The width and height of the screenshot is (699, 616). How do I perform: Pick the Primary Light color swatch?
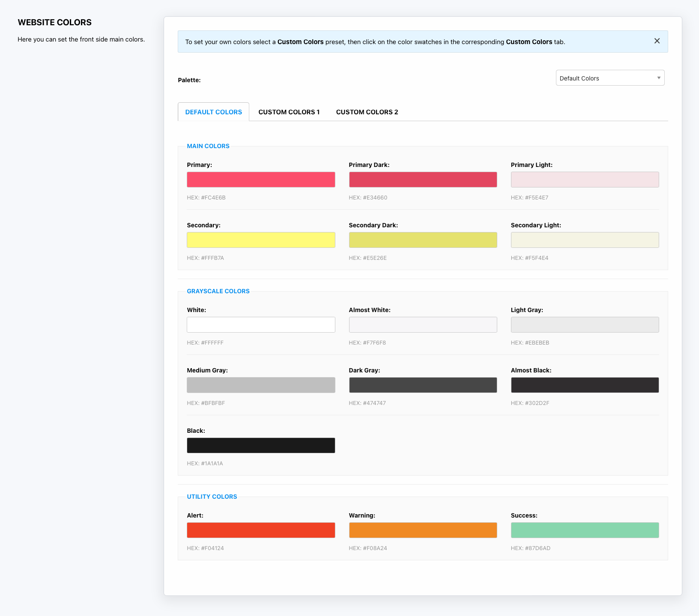point(585,180)
